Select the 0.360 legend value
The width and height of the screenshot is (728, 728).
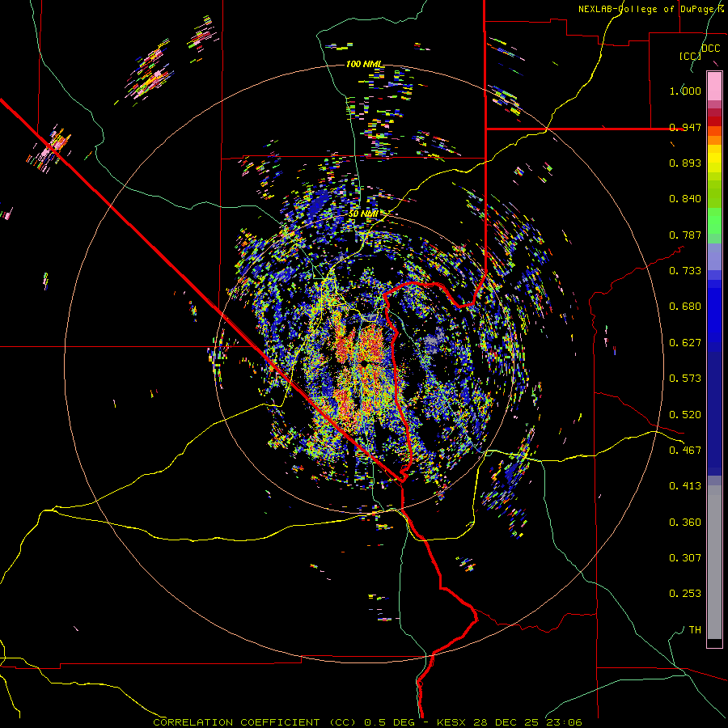pyautogui.click(x=685, y=523)
